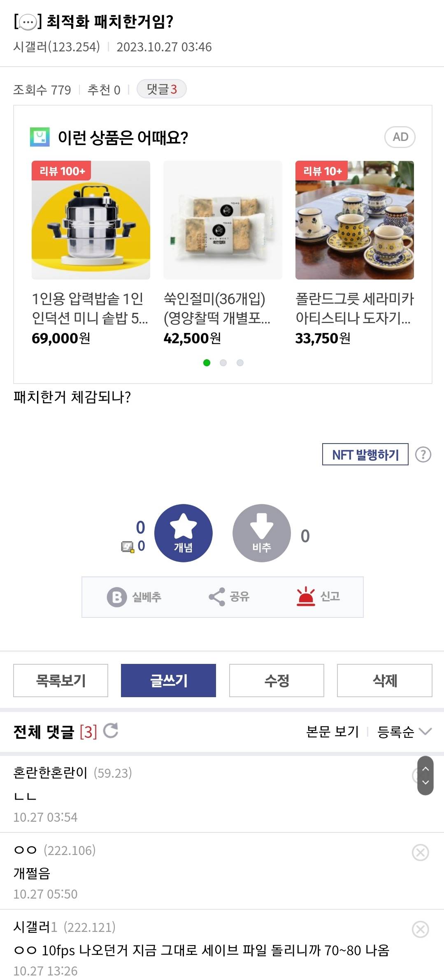The width and height of the screenshot is (444, 980).
Task: Delete the 개쩔음 comment with X icon
Action: pyautogui.click(x=420, y=853)
